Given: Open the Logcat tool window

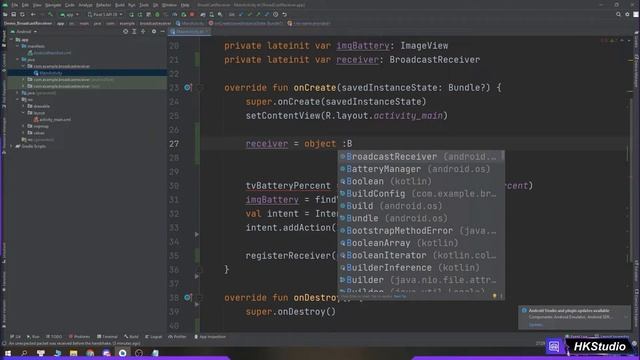Looking at the screenshot, I should [x=154, y=337].
